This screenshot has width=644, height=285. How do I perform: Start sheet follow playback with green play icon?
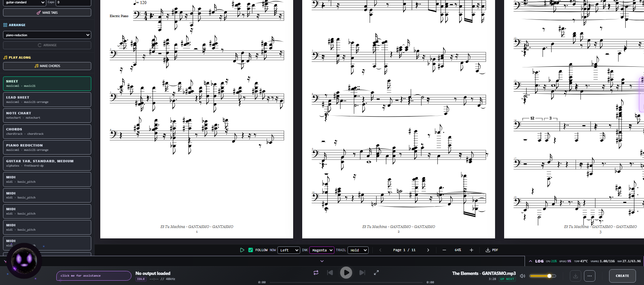242,250
